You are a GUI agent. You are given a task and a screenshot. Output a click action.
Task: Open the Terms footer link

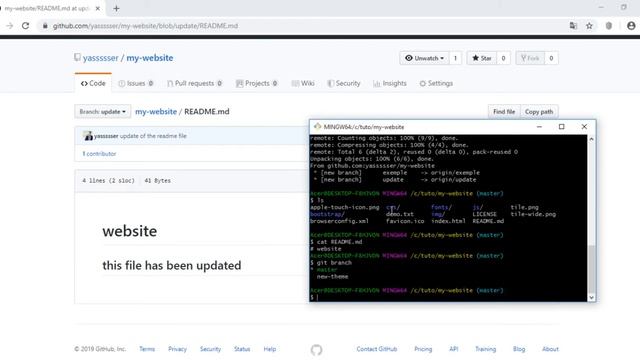(147, 349)
